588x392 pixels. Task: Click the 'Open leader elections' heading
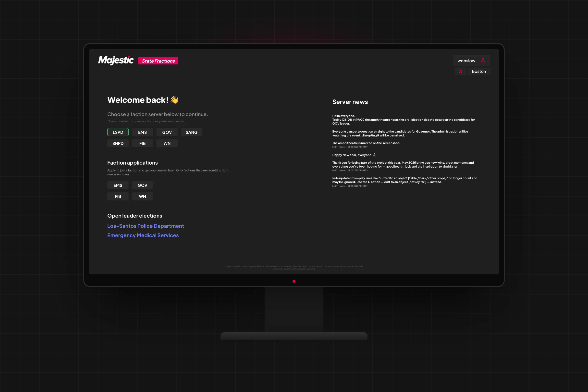coord(135,216)
